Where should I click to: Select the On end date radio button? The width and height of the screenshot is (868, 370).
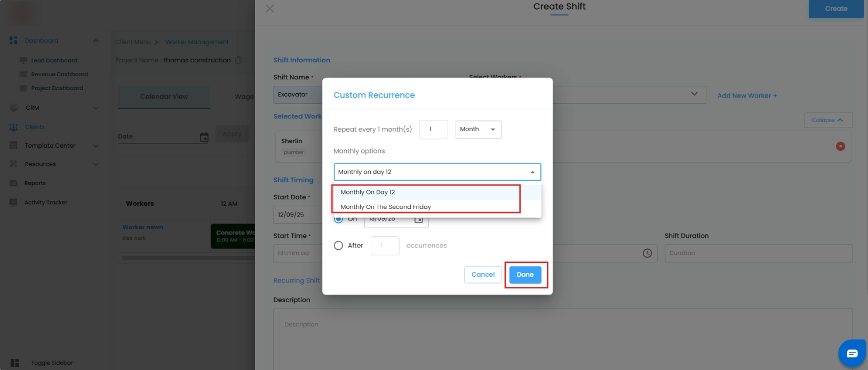tap(338, 220)
